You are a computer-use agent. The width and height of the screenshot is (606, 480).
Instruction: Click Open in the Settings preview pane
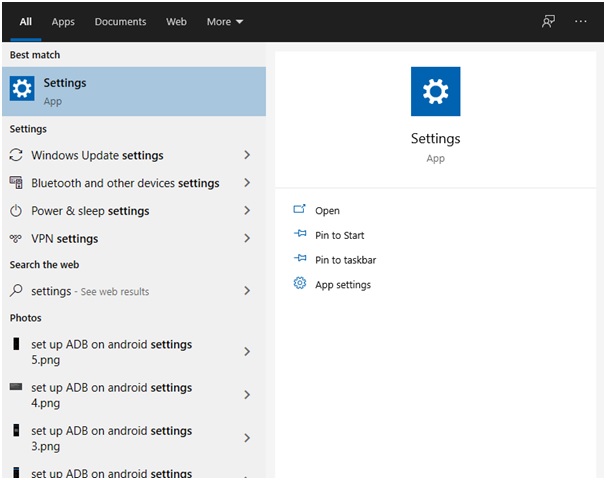(x=327, y=211)
